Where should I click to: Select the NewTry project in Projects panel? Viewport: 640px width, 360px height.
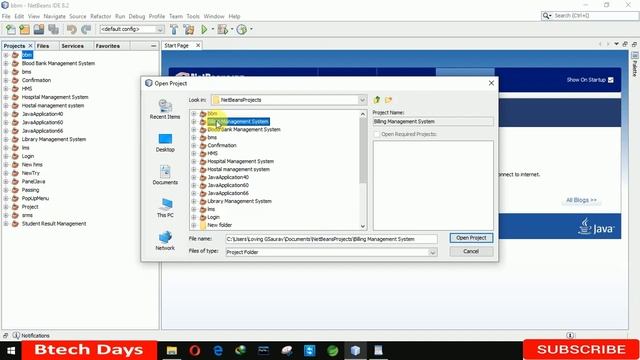[31, 173]
